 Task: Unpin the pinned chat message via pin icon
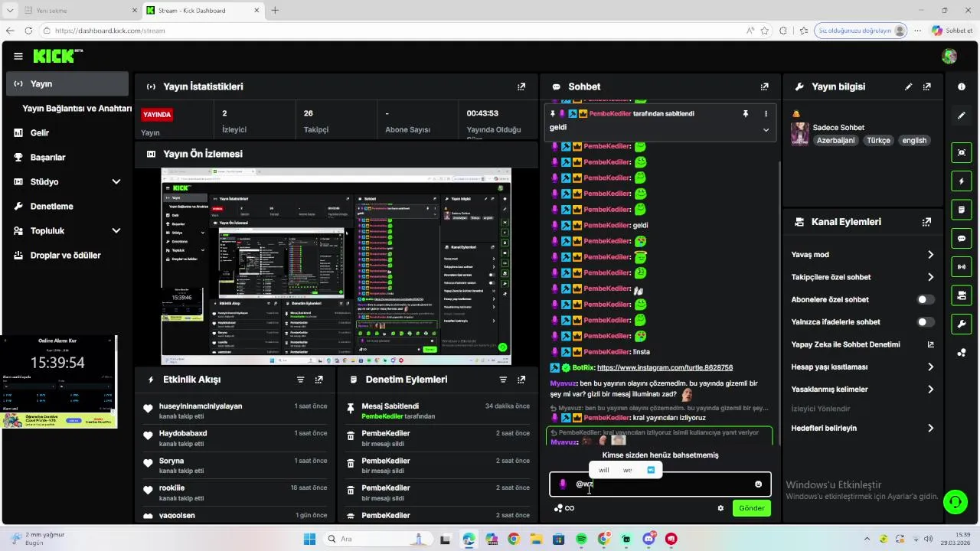coord(746,113)
